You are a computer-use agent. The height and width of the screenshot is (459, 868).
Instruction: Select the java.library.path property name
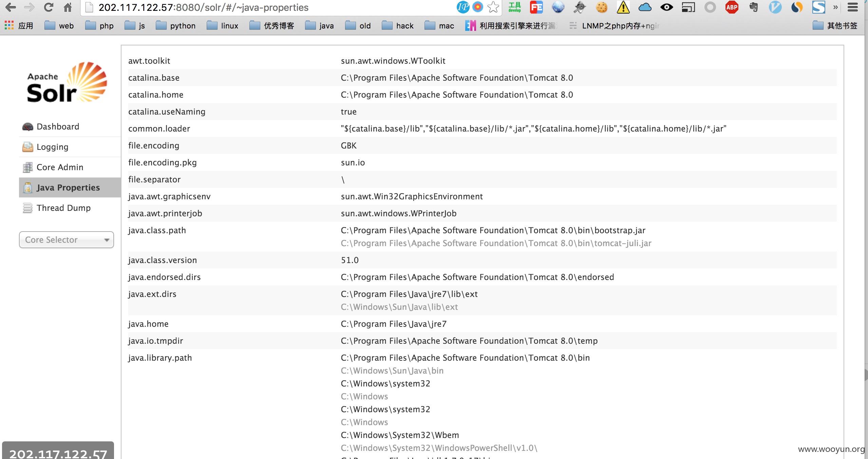[x=160, y=358]
